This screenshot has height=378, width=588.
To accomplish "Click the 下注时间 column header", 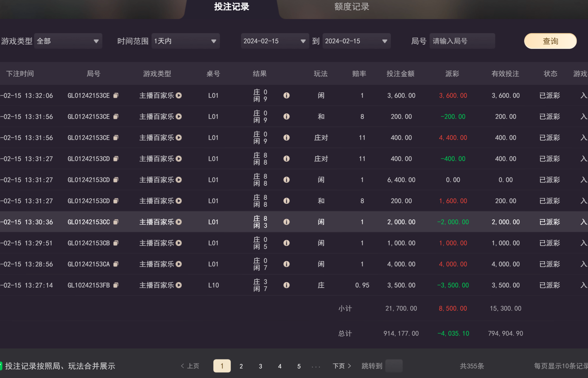I will coord(20,74).
